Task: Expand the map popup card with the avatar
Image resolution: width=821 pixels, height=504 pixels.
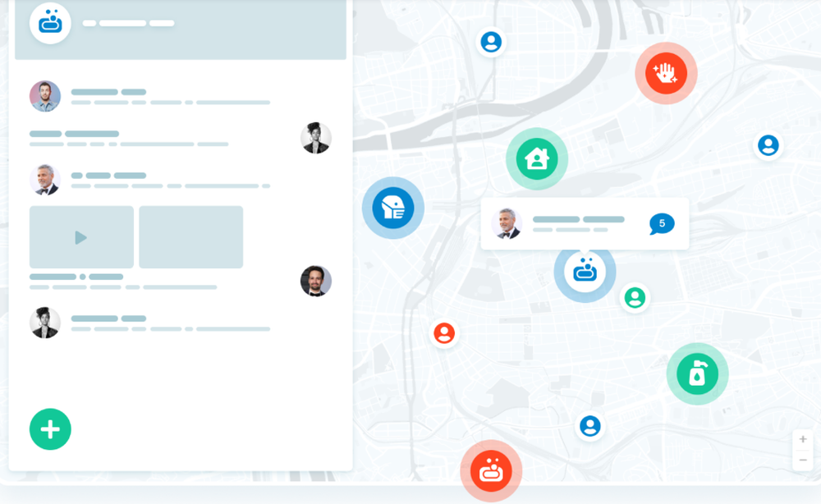Action: click(x=585, y=223)
